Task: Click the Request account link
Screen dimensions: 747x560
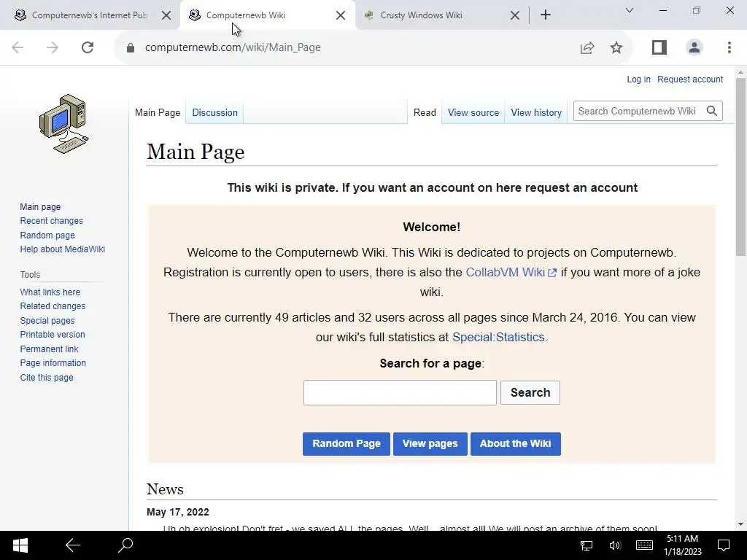Action: coord(690,79)
